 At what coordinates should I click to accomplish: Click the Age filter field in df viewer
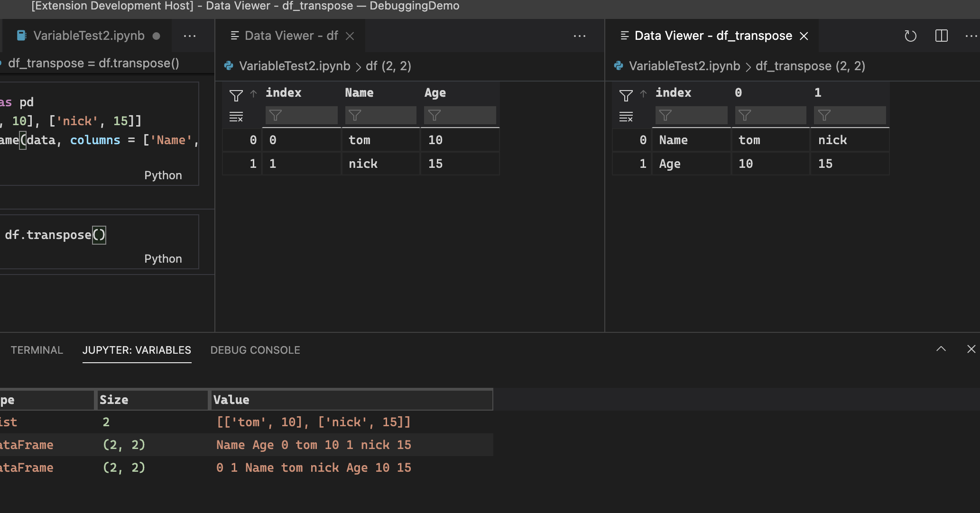(460, 115)
